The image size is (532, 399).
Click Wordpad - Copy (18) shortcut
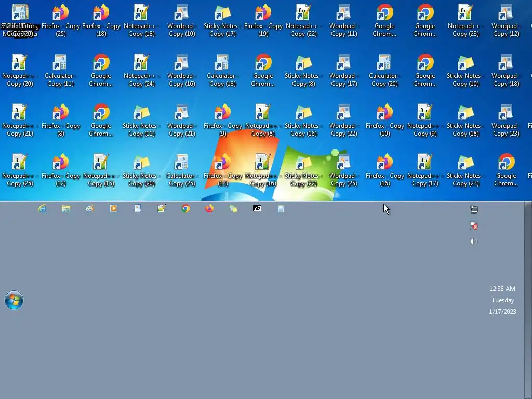point(506,70)
